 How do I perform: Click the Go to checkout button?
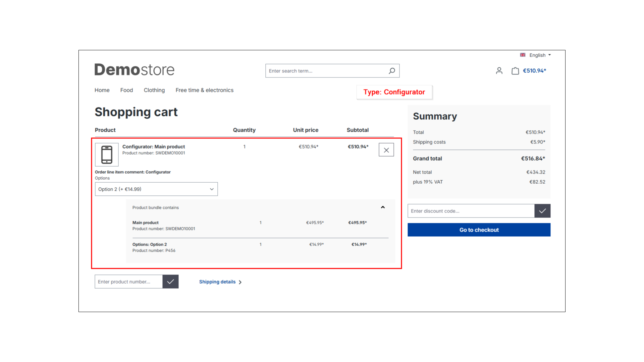pos(479,230)
